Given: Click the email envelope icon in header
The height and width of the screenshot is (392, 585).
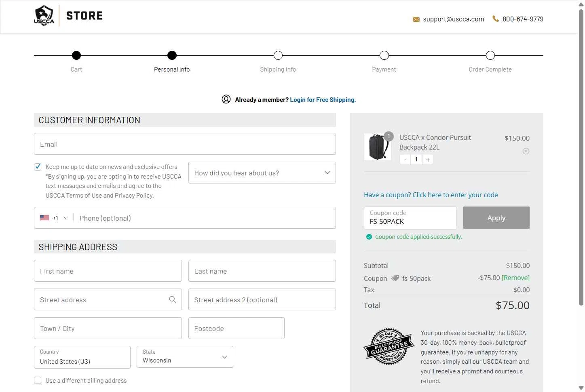Looking at the screenshot, I should click(x=416, y=19).
